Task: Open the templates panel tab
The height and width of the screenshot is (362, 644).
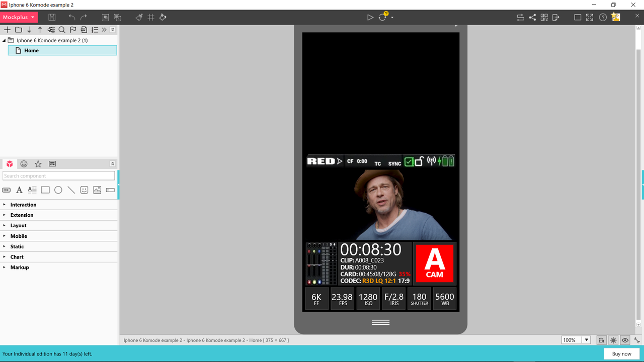Action: click(52, 164)
